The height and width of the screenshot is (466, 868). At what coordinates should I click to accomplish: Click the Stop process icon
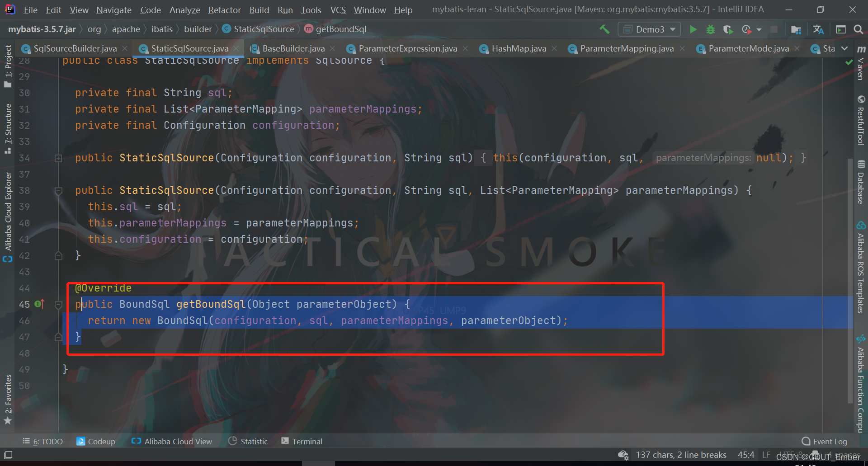click(x=774, y=29)
